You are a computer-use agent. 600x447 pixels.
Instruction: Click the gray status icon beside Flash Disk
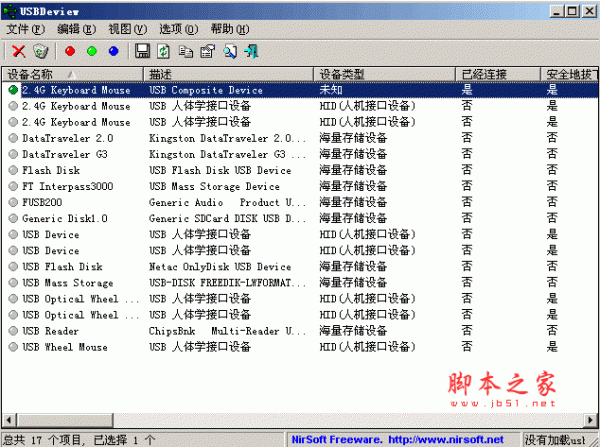pos(13,170)
